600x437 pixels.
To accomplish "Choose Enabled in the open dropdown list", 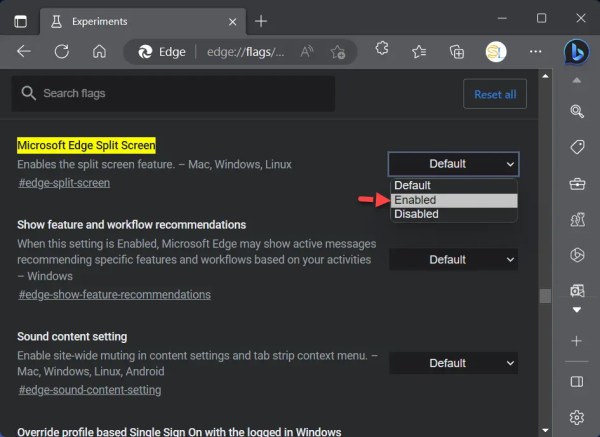I will [x=454, y=200].
